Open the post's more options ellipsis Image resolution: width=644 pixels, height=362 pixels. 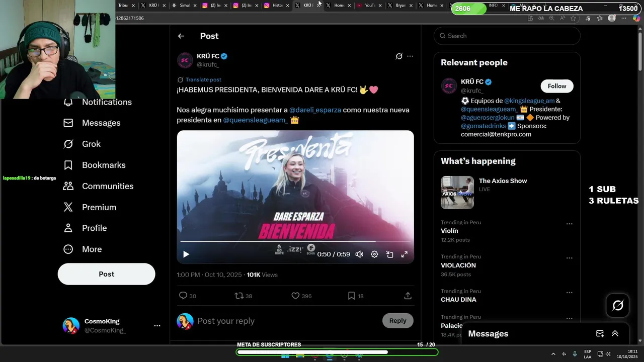pyautogui.click(x=410, y=56)
